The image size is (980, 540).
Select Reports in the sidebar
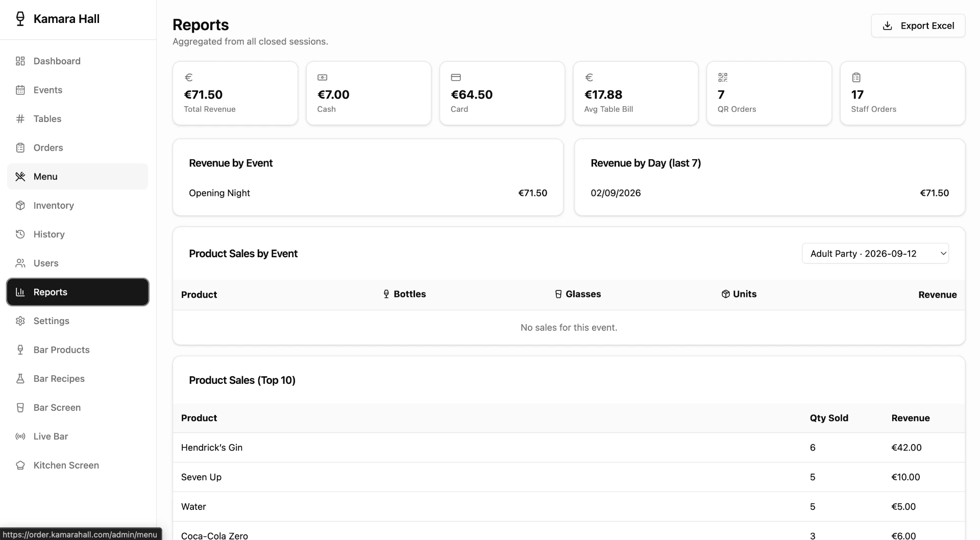[78, 292]
